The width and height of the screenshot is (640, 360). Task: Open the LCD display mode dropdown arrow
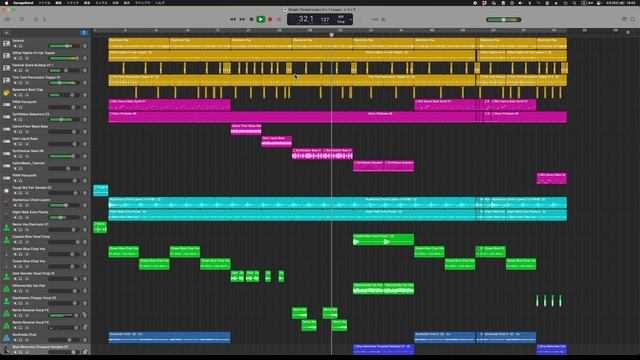[351, 19]
